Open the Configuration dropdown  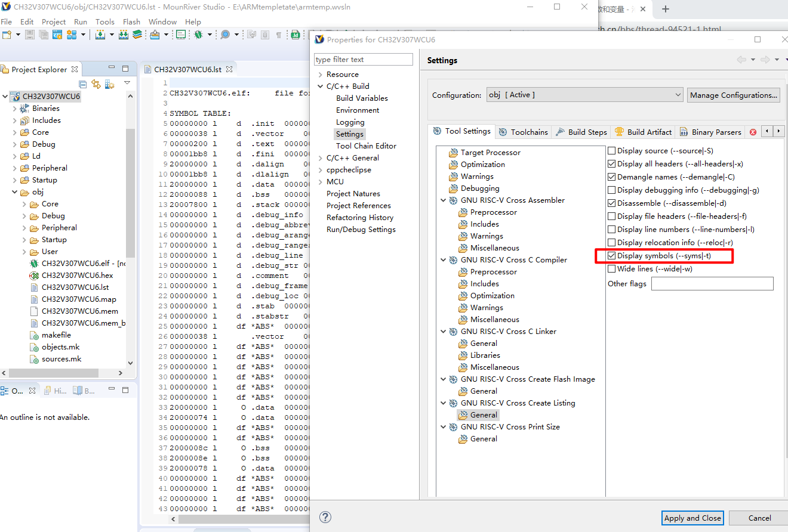point(584,95)
